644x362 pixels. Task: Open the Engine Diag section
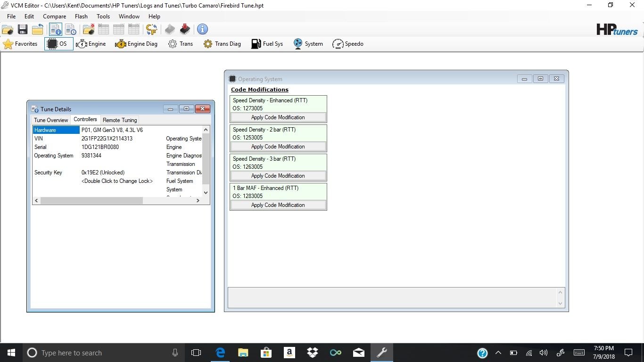click(136, 44)
